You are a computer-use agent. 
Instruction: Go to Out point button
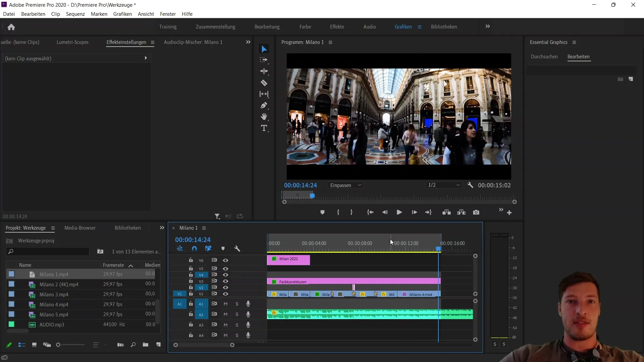pyautogui.click(x=428, y=212)
